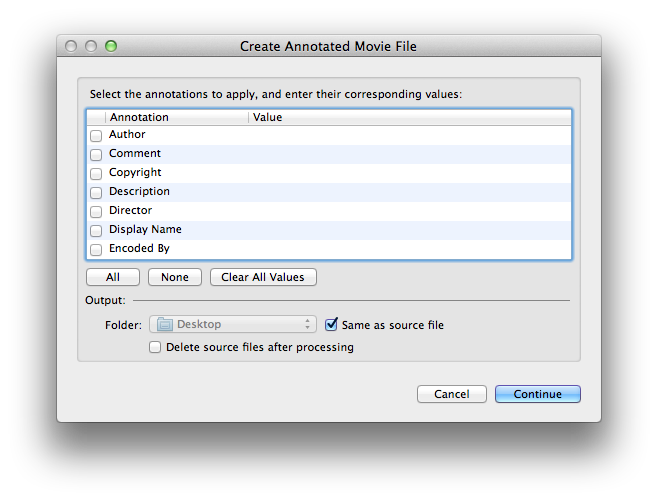Click the Desktop folder icon in popup
Image resolution: width=658 pixels, height=501 pixels.
pyautogui.click(x=164, y=324)
